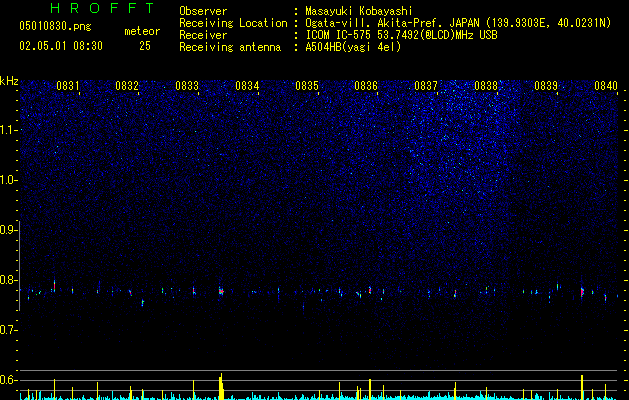Click the 0.9 kHz axis label
The image size is (629, 400).
(9, 230)
